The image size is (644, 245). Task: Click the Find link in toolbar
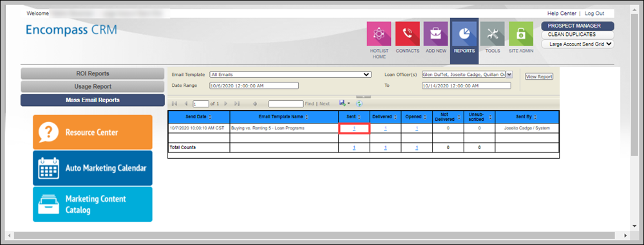(x=309, y=104)
